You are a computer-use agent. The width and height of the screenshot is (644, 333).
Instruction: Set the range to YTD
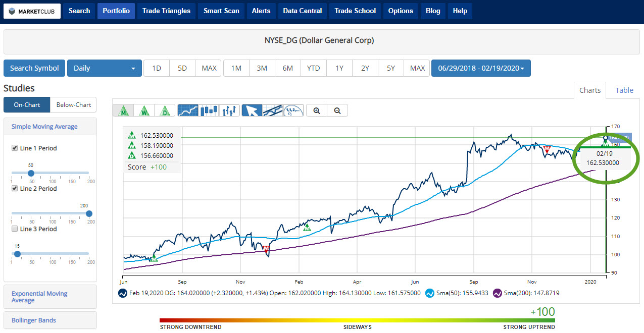tap(314, 68)
